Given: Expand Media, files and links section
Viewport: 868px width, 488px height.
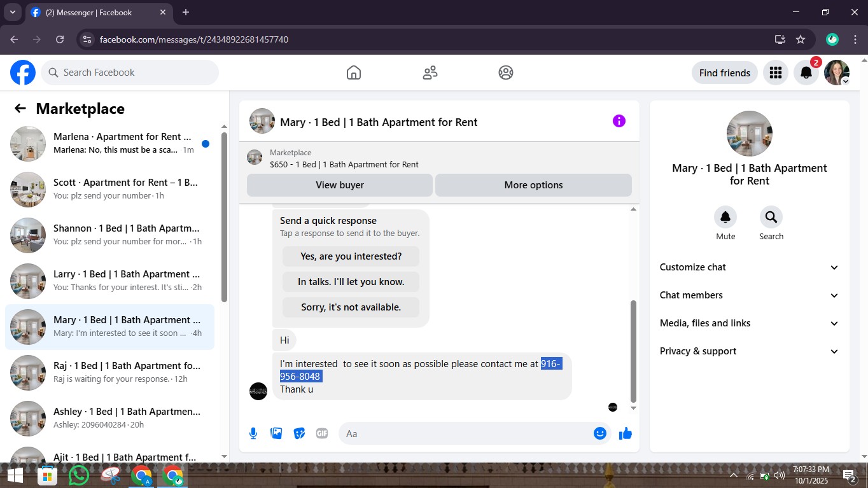Looking at the screenshot, I should coord(750,323).
